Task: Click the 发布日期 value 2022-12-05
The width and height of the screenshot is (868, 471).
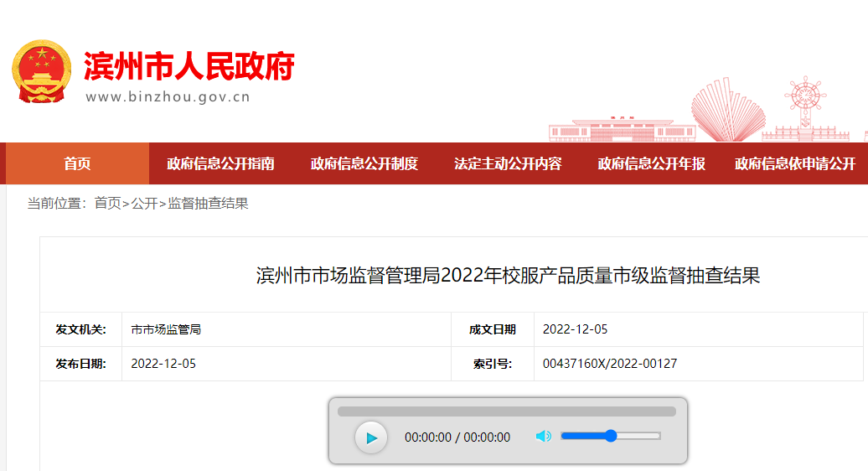Action: point(163,364)
